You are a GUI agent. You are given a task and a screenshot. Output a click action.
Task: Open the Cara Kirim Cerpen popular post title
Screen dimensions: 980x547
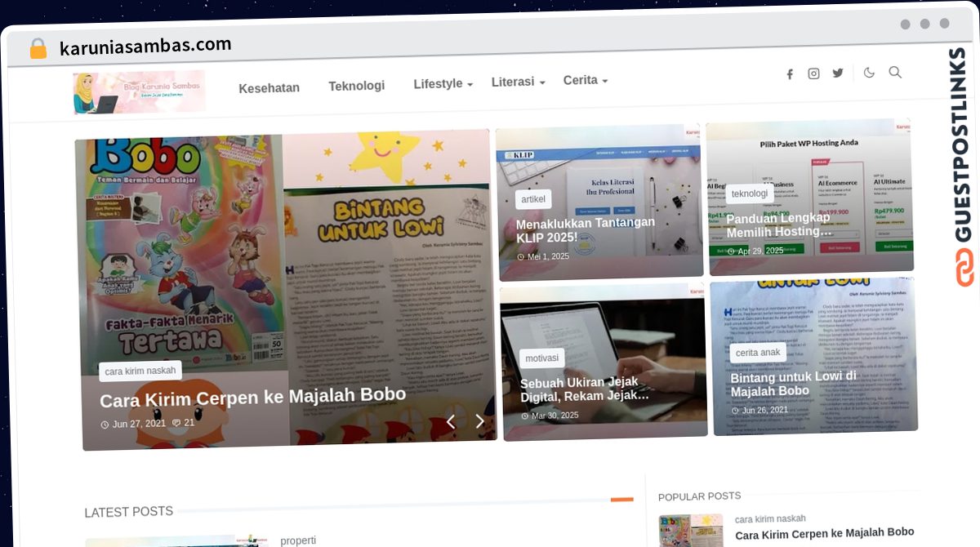click(825, 535)
